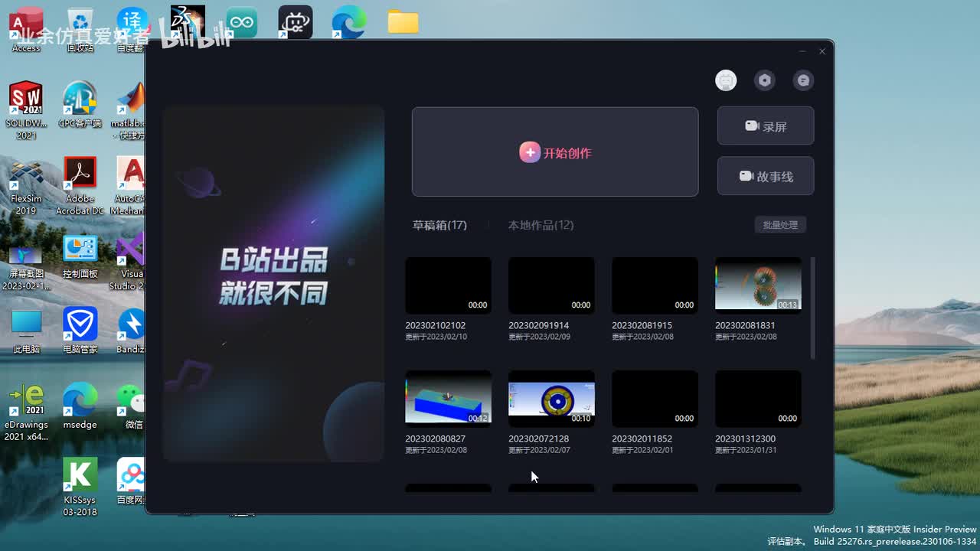
Task: Open the message feedback icon
Action: pos(803,80)
